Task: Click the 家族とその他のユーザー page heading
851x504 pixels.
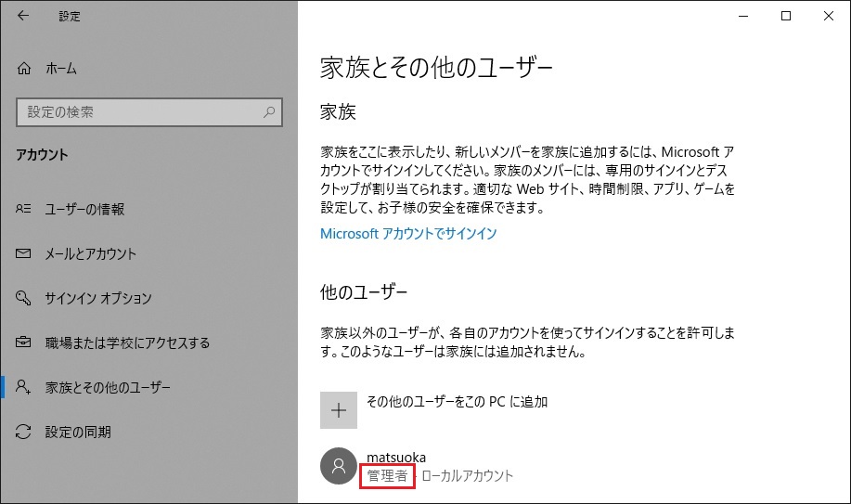Action: [x=436, y=68]
